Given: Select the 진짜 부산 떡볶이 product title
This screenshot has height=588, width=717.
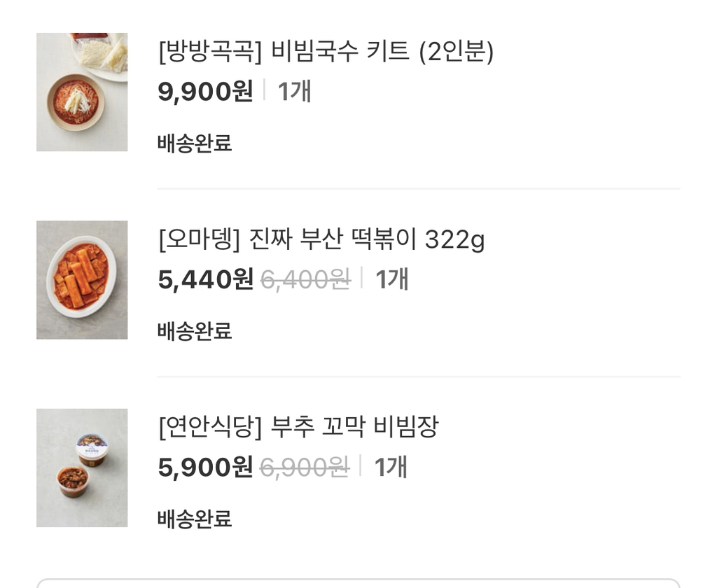Looking at the screenshot, I should [322, 240].
